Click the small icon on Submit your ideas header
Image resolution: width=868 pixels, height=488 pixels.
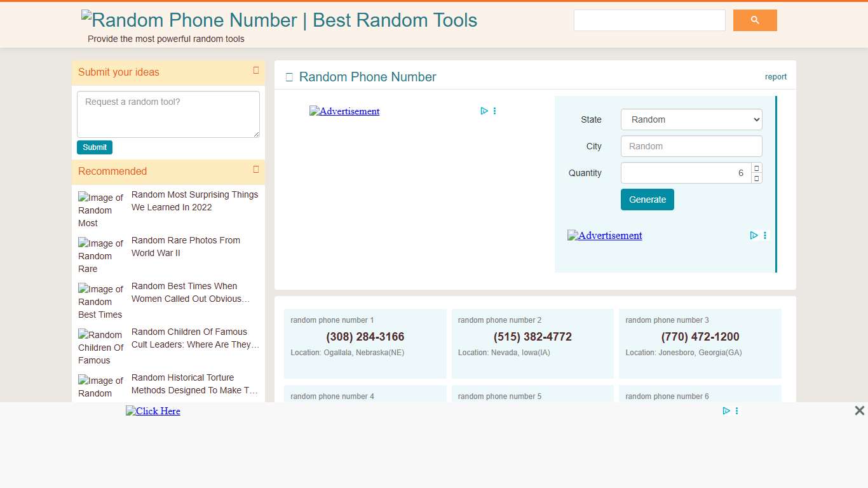click(256, 71)
